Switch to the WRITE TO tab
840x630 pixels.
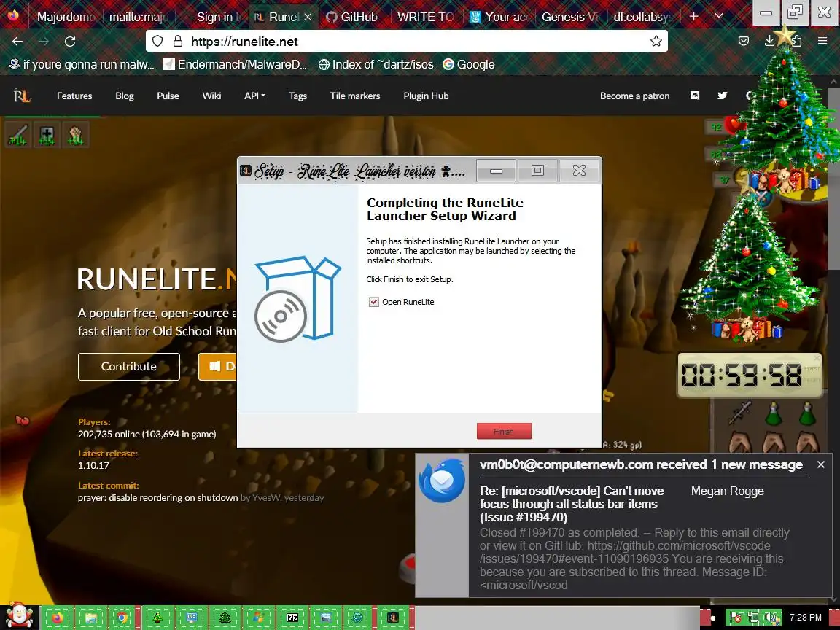tap(426, 17)
